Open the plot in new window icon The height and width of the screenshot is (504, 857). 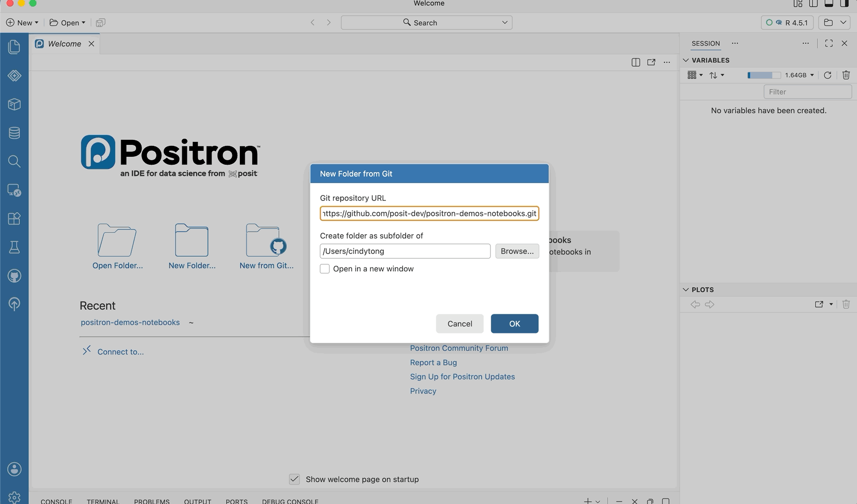coord(819,305)
